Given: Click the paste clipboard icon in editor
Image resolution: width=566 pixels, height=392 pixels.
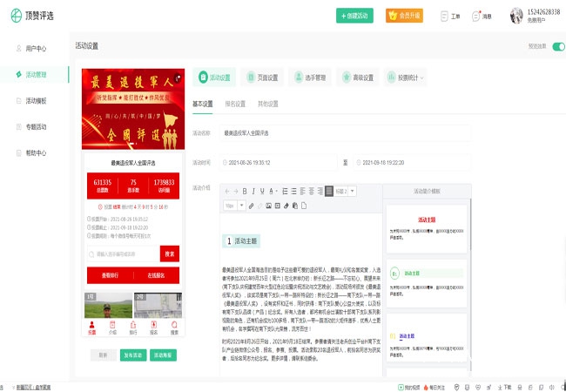Looking at the screenshot, I should pos(295,206).
